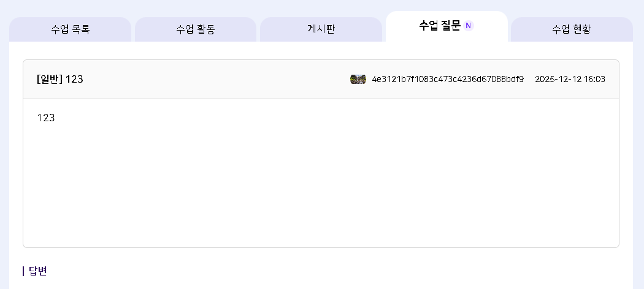Click the author's avatar image
Screen dimensions: 644x289
point(358,79)
